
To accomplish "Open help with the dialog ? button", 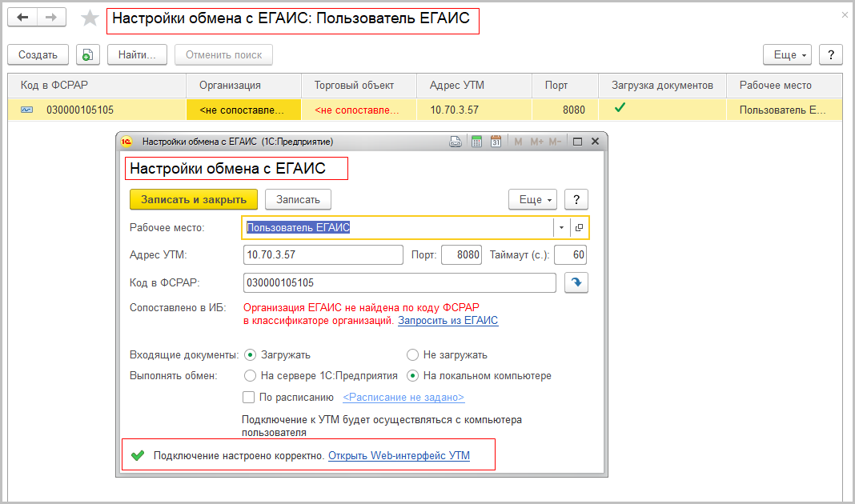I will click(576, 199).
